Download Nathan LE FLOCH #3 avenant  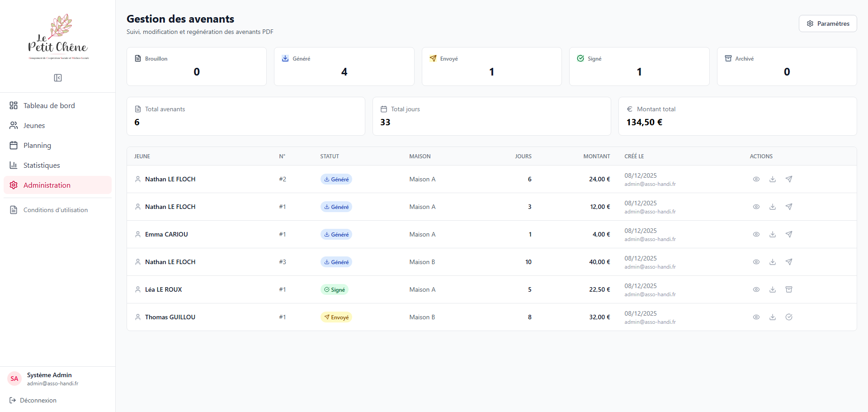tap(773, 262)
